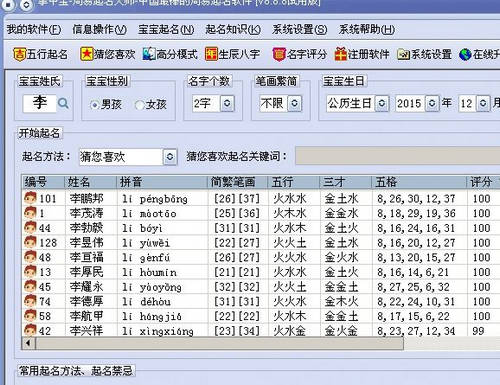
Task: Click the horizontal scrollbar left arrow
Action: pyautogui.click(x=28, y=343)
